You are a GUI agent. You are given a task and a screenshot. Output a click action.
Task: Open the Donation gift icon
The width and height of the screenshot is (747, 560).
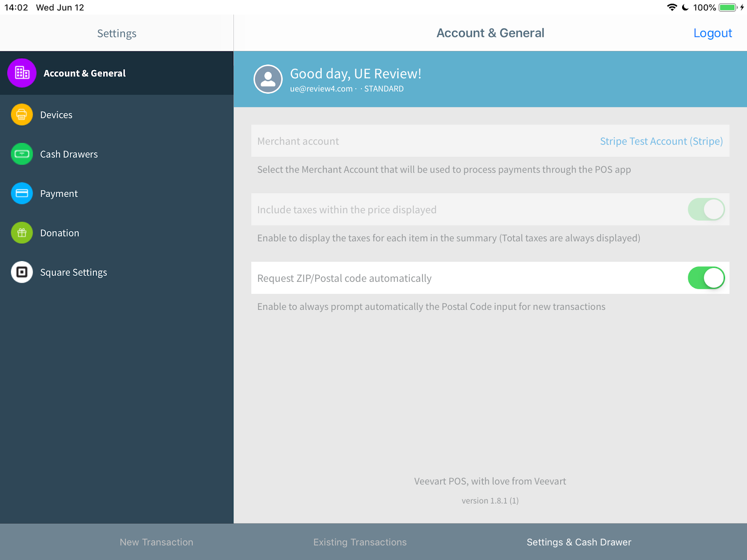click(21, 232)
